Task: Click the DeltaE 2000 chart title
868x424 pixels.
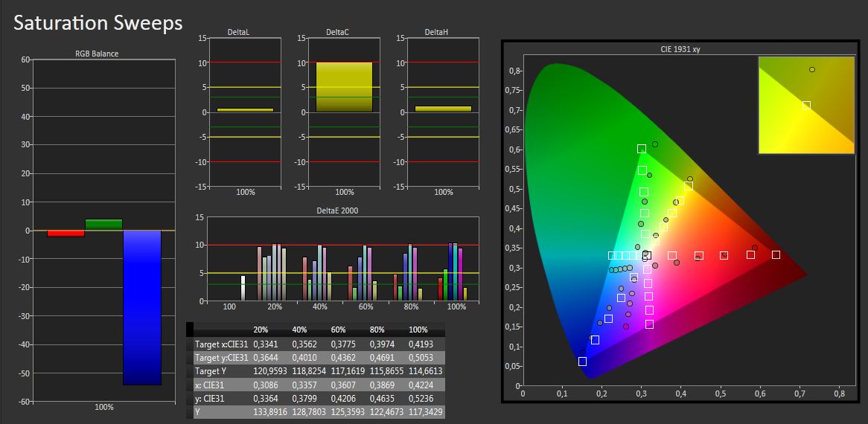Action: pyautogui.click(x=336, y=210)
